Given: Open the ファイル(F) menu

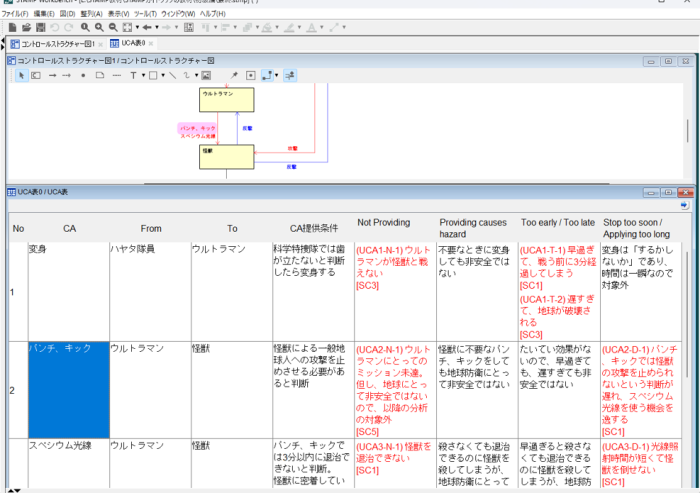Looking at the screenshot, I should (x=15, y=14).
